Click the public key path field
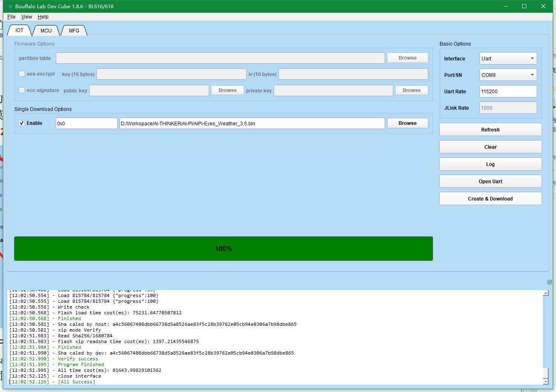Image resolution: width=556 pixels, height=392 pixels. click(149, 90)
